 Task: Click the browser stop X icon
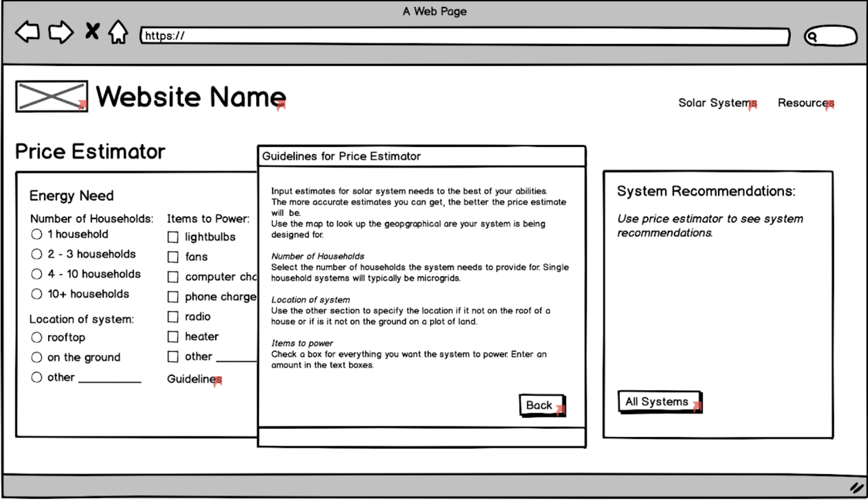(92, 31)
